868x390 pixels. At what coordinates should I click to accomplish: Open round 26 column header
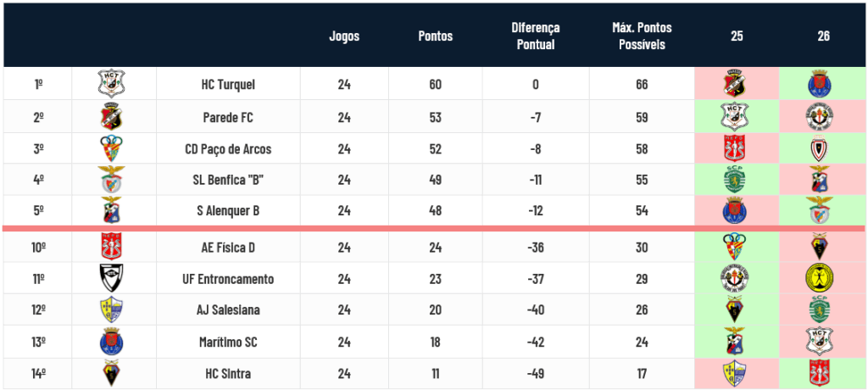pyautogui.click(x=823, y=36)
